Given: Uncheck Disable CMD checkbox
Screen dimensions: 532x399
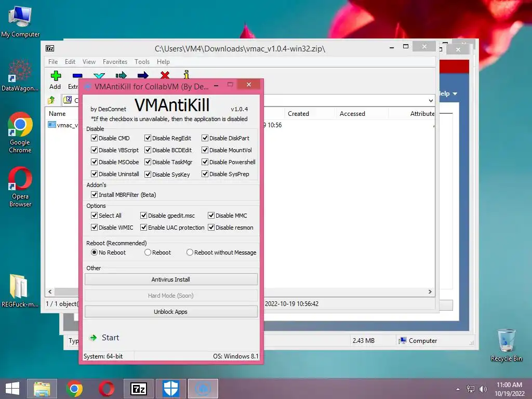Looking at the screenshot, I should pyautogui.click(x=95, y=138).
